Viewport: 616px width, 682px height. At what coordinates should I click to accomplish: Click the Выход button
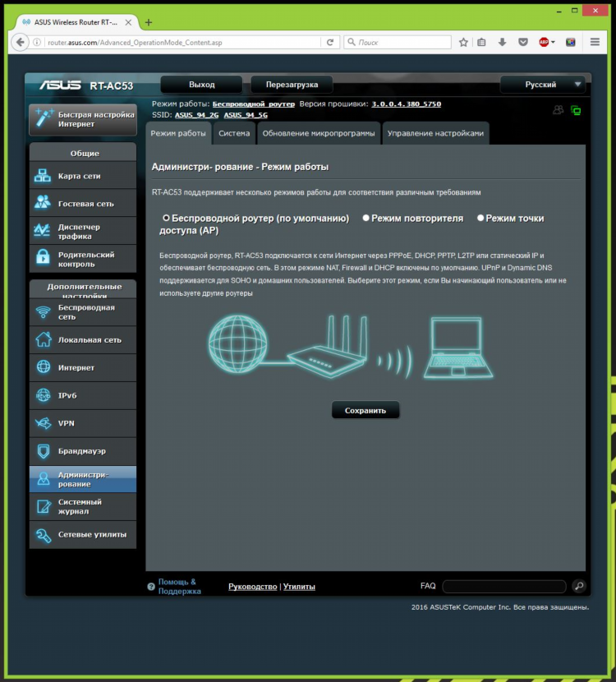pos(202,85)
